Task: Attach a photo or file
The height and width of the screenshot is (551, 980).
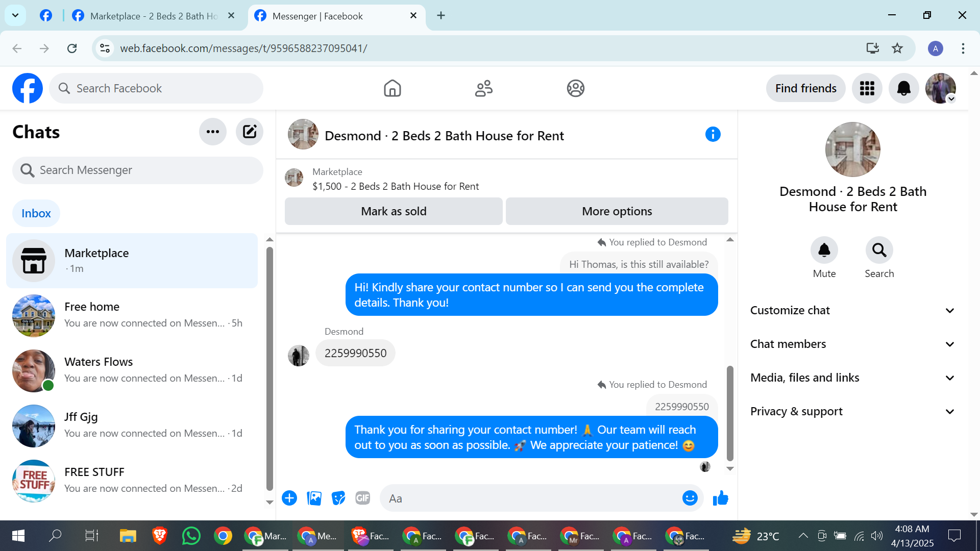Action: pos(314,498)
